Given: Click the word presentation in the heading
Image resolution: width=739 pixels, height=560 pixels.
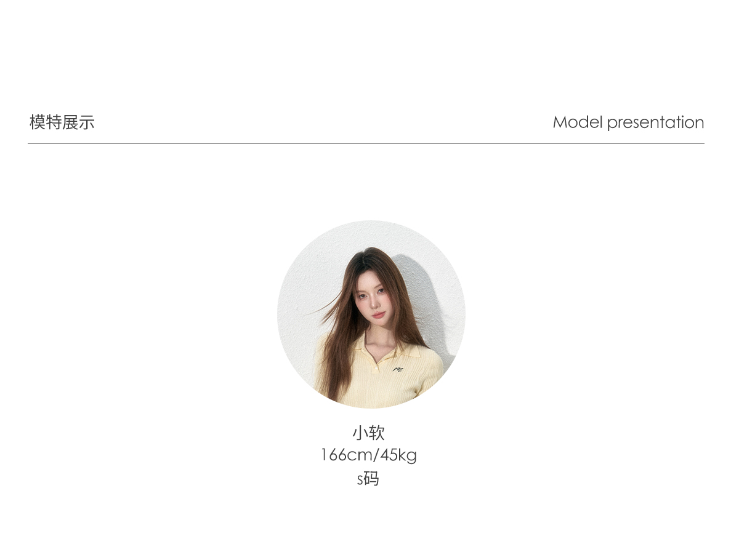Looking at the screenshot, I should pyautogui.click(x=655, y=122).
